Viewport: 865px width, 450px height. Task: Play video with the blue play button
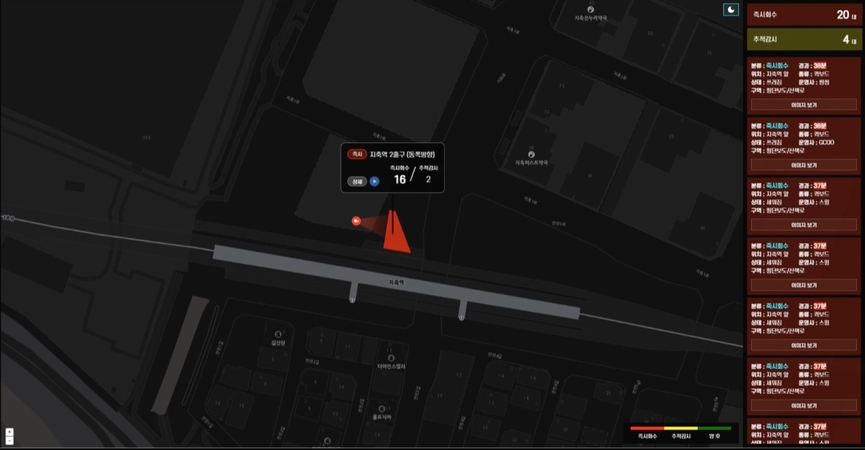(375, 181)
